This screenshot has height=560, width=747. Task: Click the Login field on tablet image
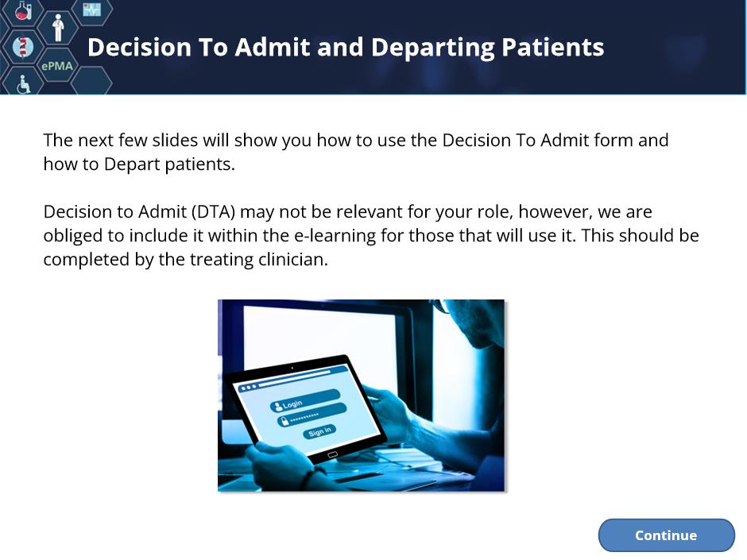[x=305, y=400]
